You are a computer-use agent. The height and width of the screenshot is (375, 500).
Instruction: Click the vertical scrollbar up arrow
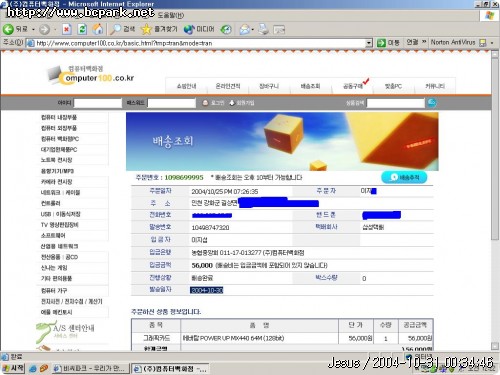point(495,54)
